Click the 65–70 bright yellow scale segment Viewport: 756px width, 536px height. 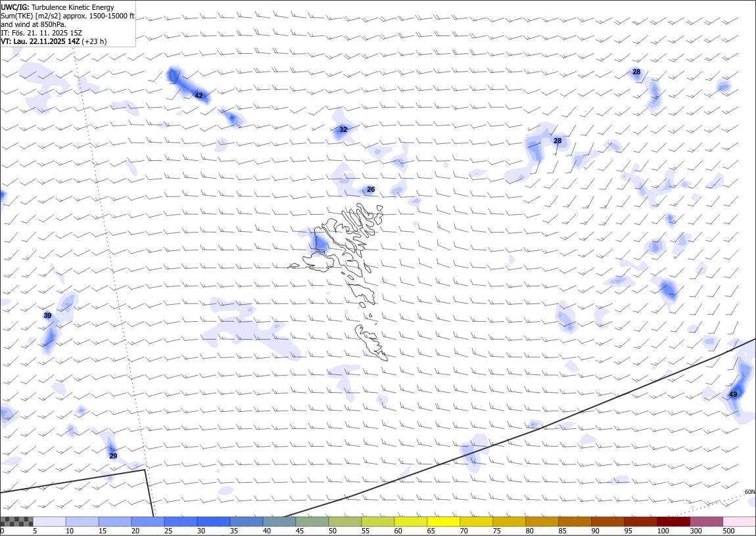444,522
